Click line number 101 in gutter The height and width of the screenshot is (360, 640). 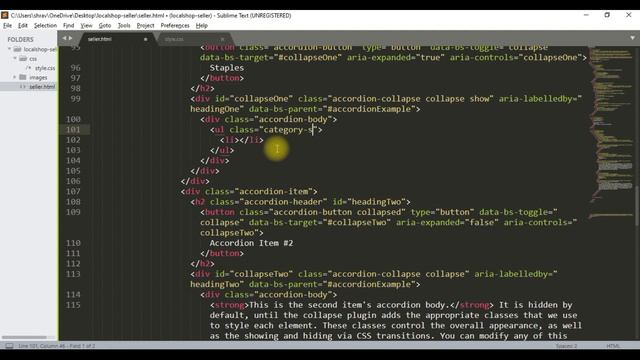pos(73,130)
